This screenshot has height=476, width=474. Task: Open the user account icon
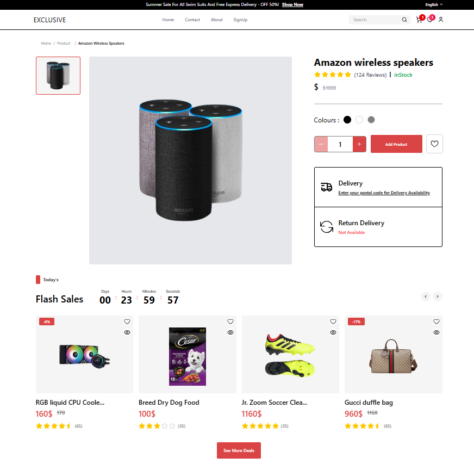[x=441, y=20]
